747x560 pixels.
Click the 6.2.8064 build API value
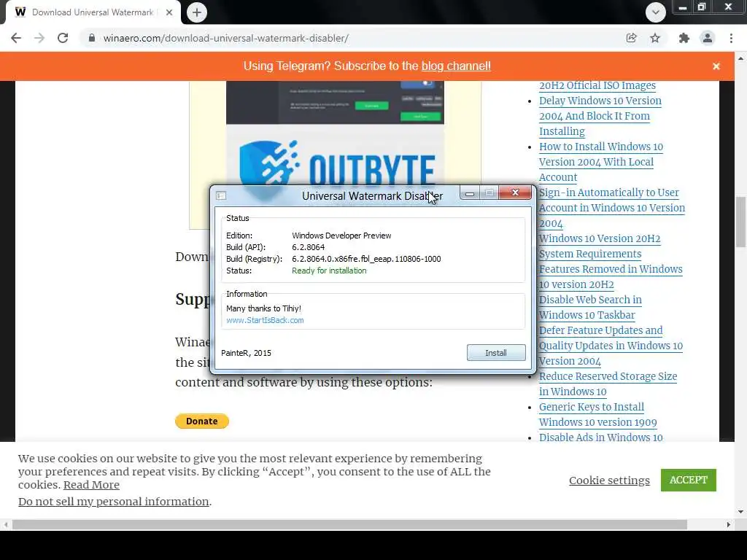[309, 247]
